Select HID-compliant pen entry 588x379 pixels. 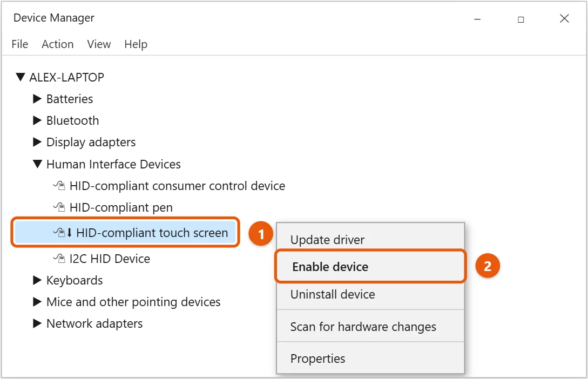pyautogui.click(x=121, y=208)
